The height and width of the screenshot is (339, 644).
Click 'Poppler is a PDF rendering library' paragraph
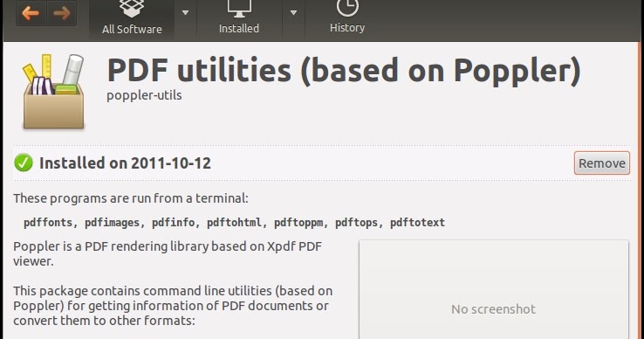point(168,253)
